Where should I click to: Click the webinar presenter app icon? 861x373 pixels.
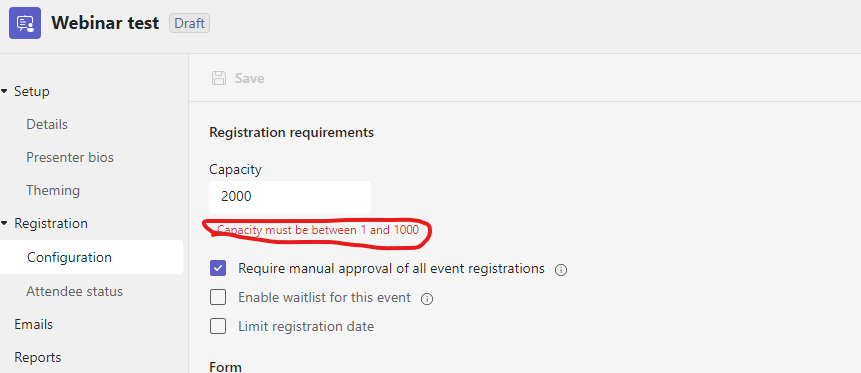[25, 23]
